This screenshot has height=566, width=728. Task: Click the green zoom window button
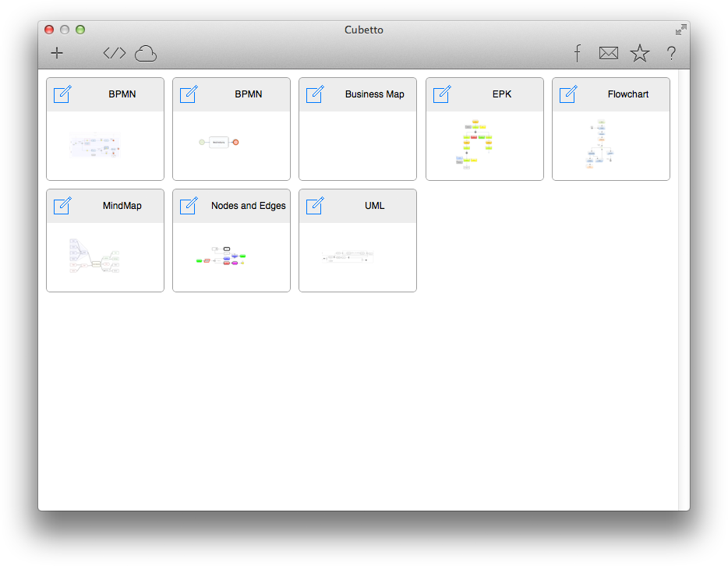point(80,30)
